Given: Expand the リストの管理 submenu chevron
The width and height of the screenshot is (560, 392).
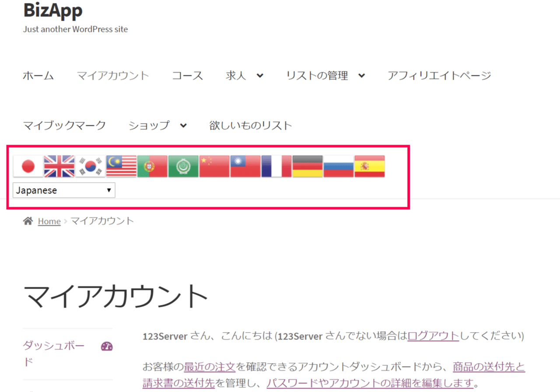Looking at the screenshot, I should click(x=361, y=76).
